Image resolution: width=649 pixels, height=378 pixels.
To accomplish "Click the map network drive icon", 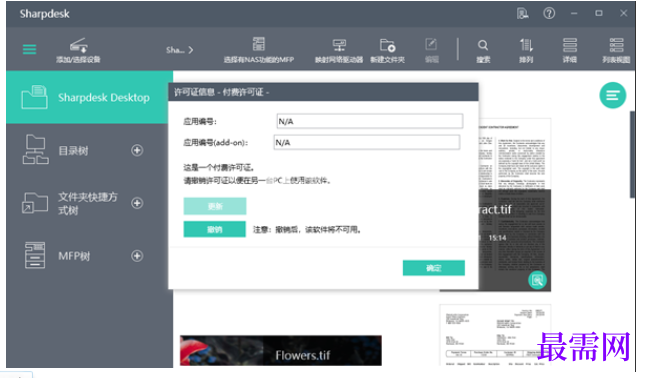I will [x=339, y=45].
